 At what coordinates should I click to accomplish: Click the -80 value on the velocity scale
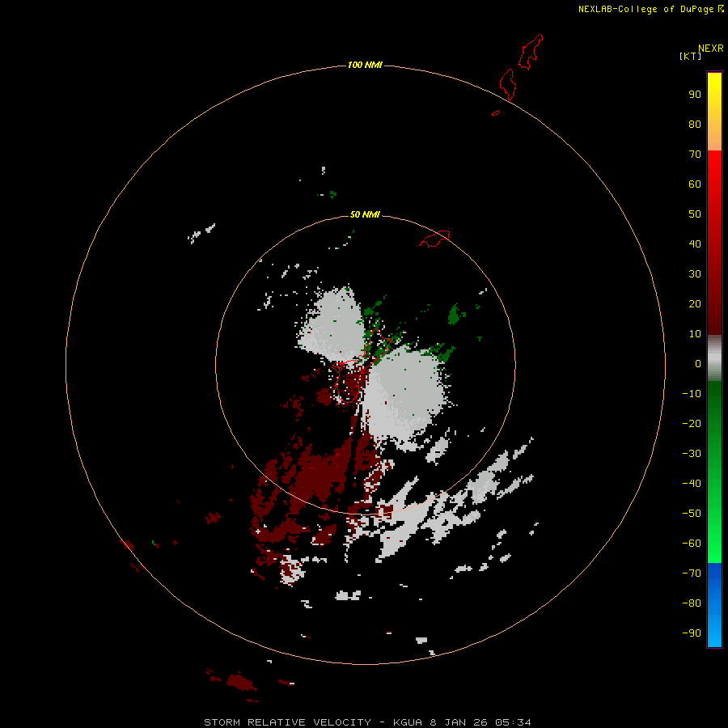692,603
